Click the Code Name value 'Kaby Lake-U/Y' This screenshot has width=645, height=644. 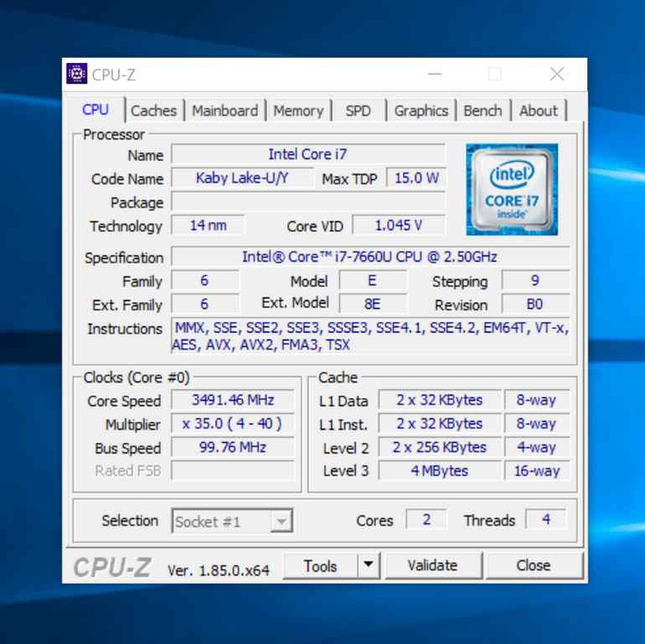click(x=242, y=178)
